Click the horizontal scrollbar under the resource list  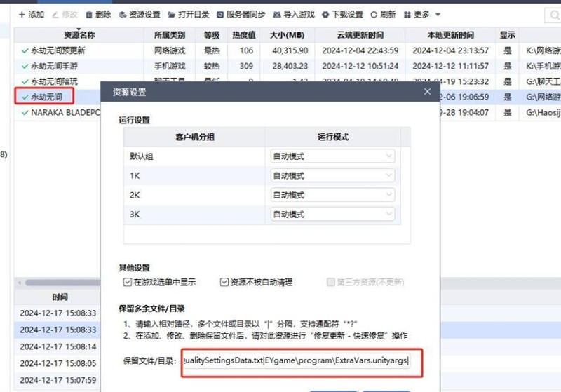tap(56, 283)
